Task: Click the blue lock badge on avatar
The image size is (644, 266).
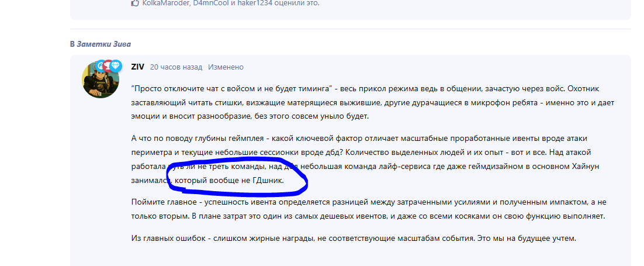Action: tap(102, 65)
